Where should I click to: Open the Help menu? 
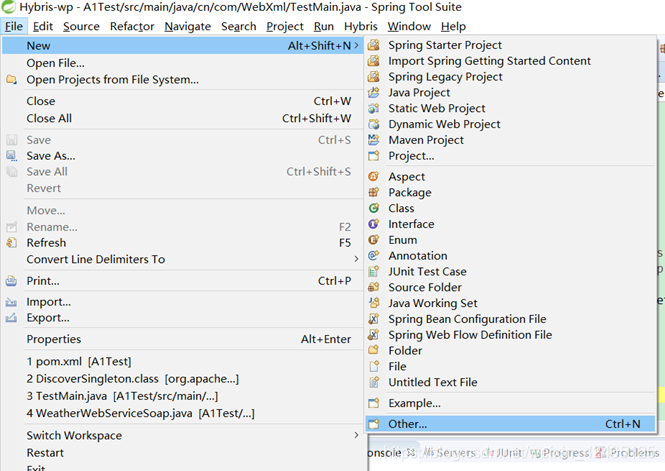(453, 26)
